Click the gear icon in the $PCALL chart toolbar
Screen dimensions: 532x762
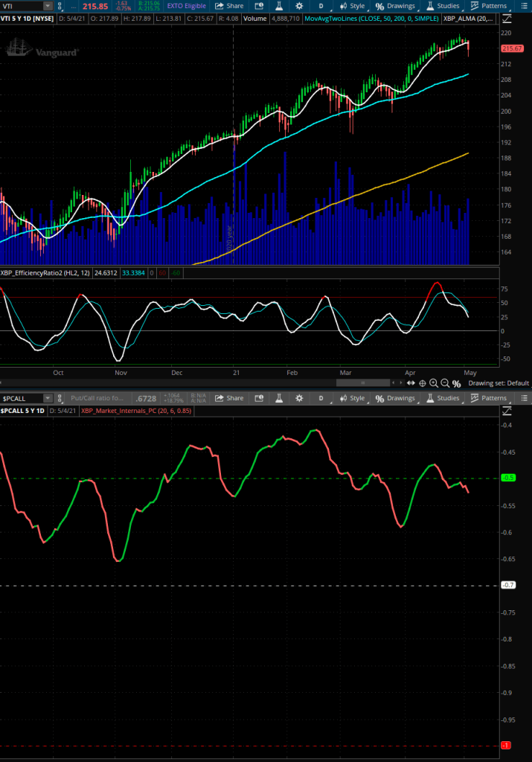pyautogui.click(x=298, y=398)
